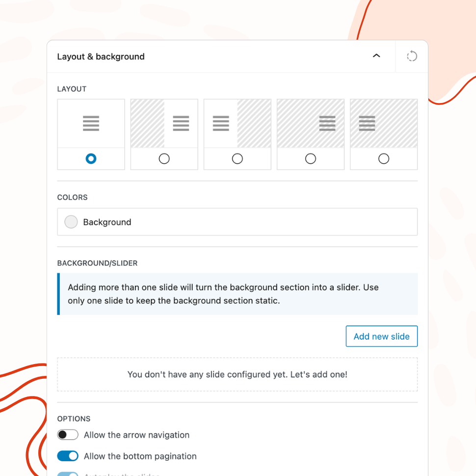
Task: Click the Add new slide button
Action: click(381, 336)
